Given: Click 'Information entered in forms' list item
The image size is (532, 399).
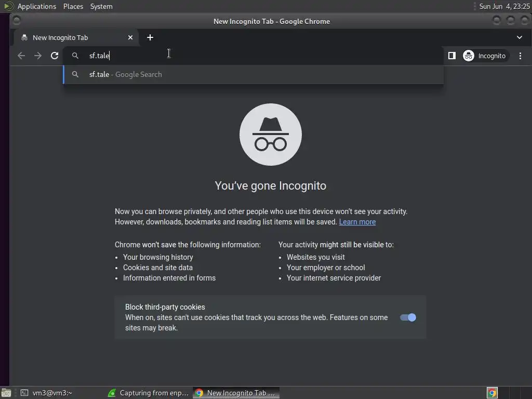Looking at the screenshot, I should (169, 278).
